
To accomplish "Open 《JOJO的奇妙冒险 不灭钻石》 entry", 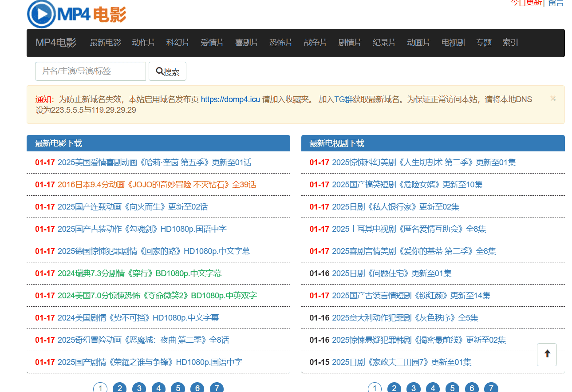I will (x=157, y=185).
